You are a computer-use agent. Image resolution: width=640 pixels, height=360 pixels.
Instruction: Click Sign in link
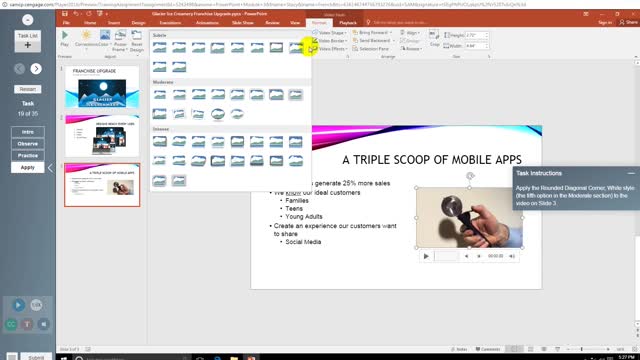[605, 22]
